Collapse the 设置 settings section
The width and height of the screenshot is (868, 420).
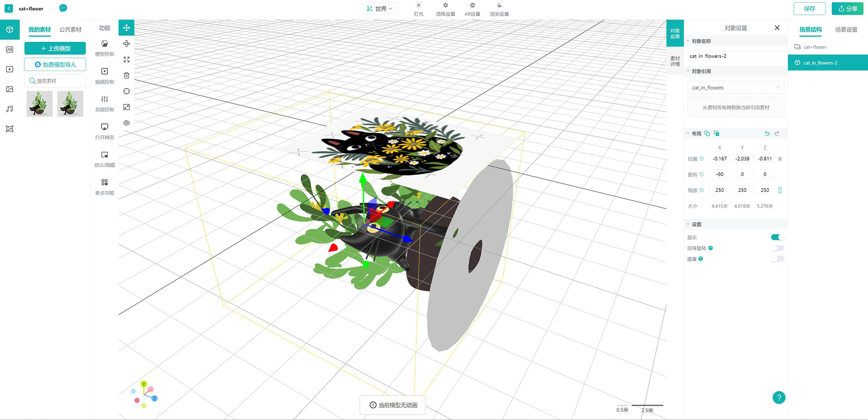[688, 224]
